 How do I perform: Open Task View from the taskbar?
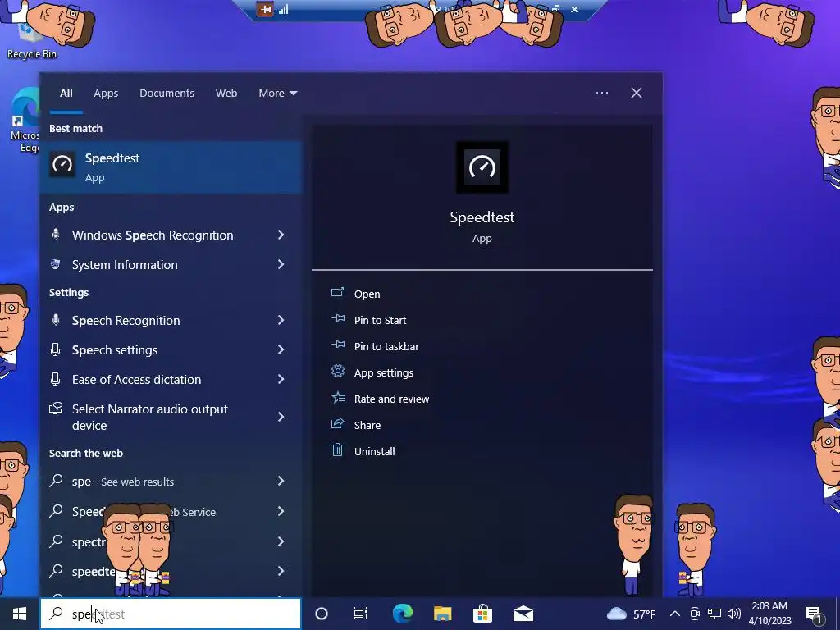[361, 614]
